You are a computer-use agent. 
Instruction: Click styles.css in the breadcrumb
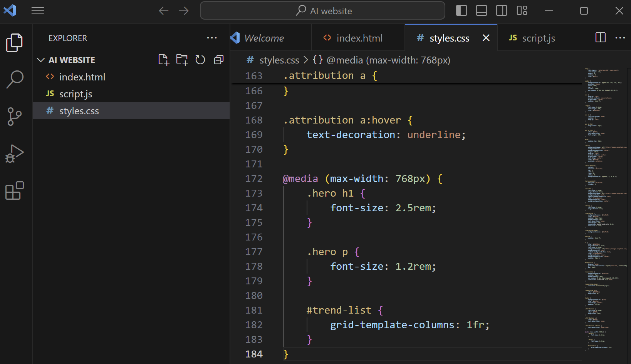click(279, 60)
